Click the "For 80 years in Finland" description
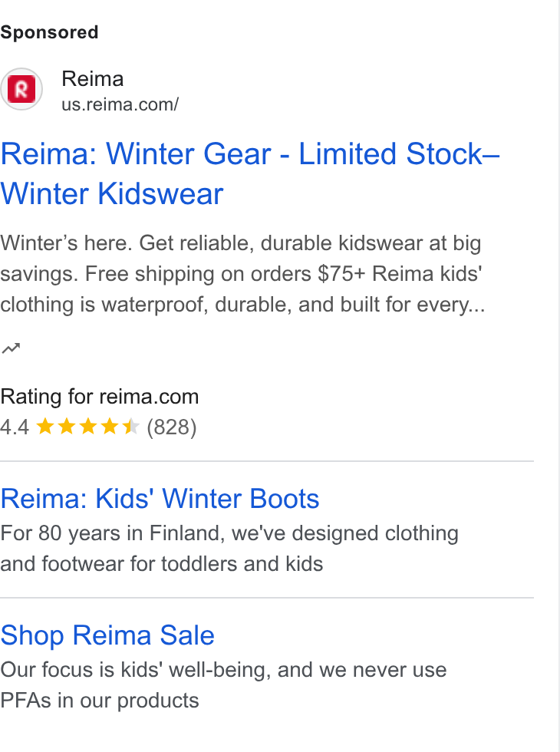The width and height of the screenshot is (560, 752). [x=229, y=549]
